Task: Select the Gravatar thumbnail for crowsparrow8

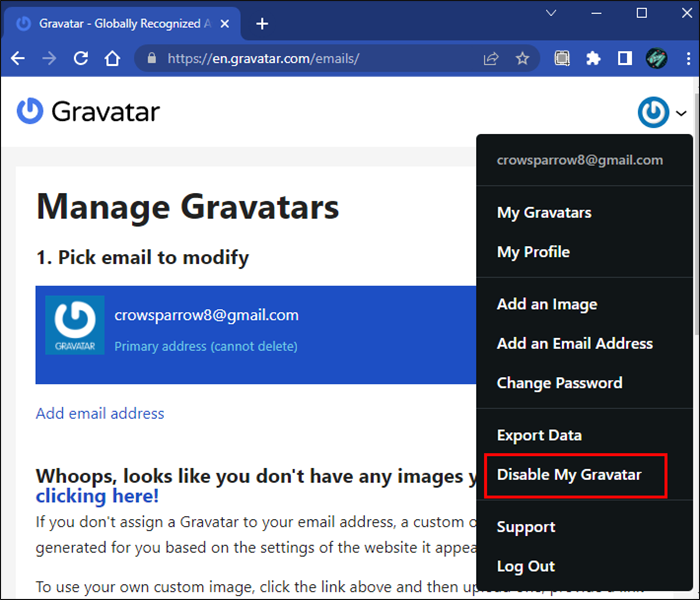Action: click(75, 325)
